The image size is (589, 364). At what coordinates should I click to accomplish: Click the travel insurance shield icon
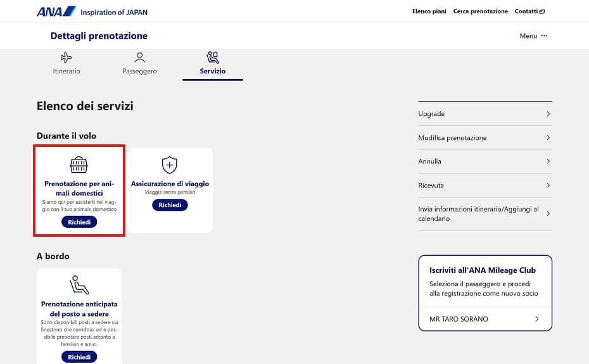(170, 165)
